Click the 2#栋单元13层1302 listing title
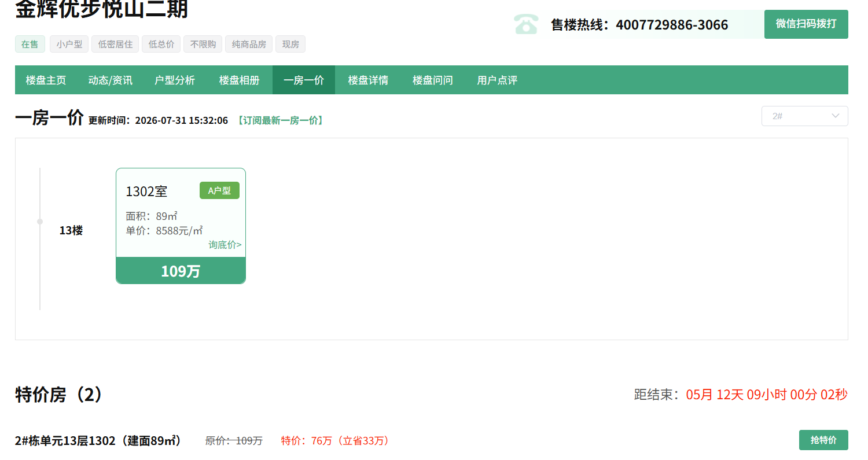The width and height of the screenshot is (868, 460). click(98, 441)
